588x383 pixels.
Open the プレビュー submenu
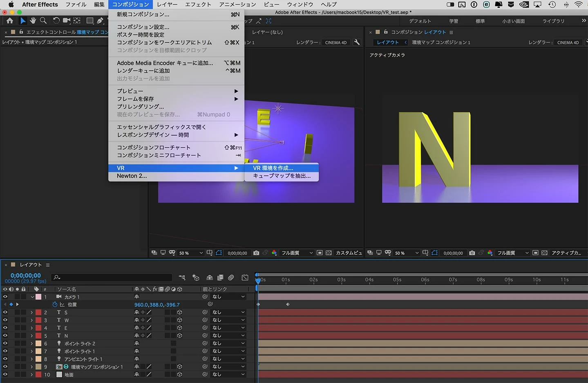click(x=176, y=91)
